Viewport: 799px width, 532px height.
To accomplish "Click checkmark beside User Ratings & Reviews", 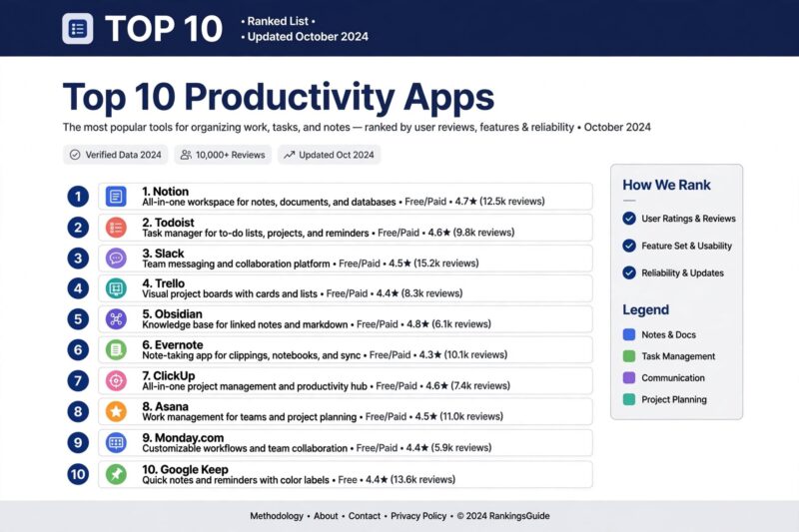I will [629, 219].
